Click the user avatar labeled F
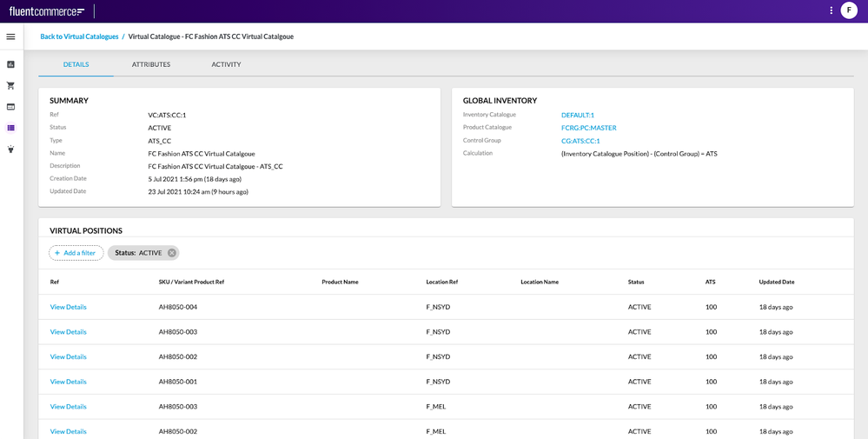The image size is (868, 439). [849, 10]
